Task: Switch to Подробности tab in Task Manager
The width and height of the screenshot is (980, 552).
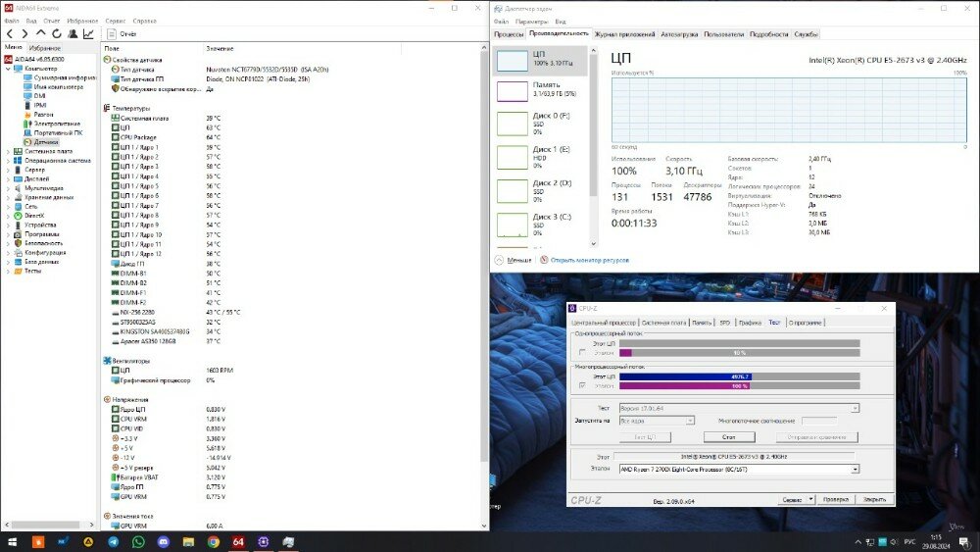Action: pos(768,34)
